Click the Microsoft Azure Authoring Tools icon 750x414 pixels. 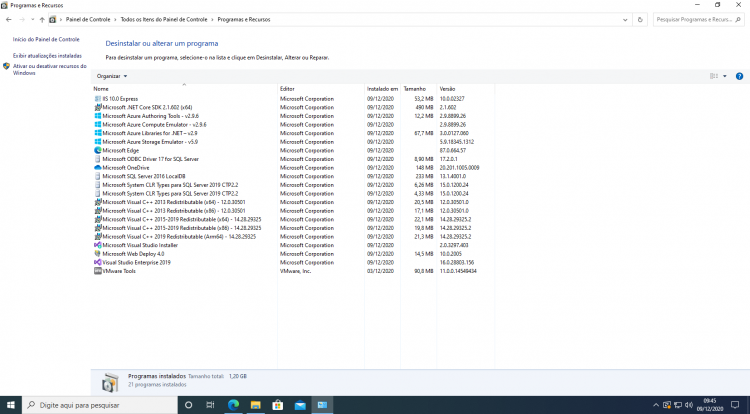(98, 116)
